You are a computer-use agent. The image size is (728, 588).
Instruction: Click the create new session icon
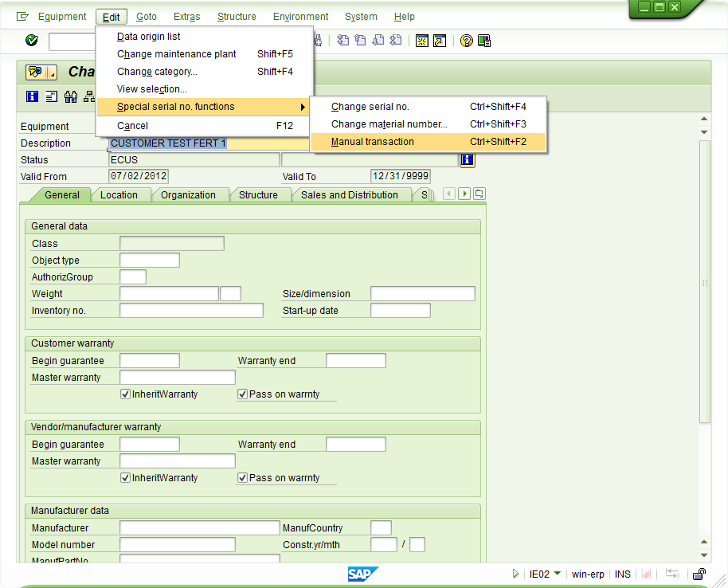422,41
